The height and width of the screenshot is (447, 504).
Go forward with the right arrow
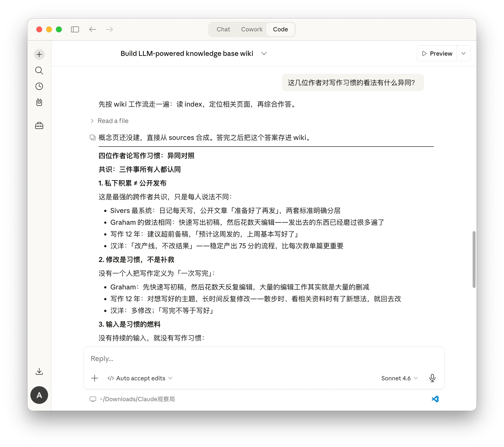pos(109,29)
